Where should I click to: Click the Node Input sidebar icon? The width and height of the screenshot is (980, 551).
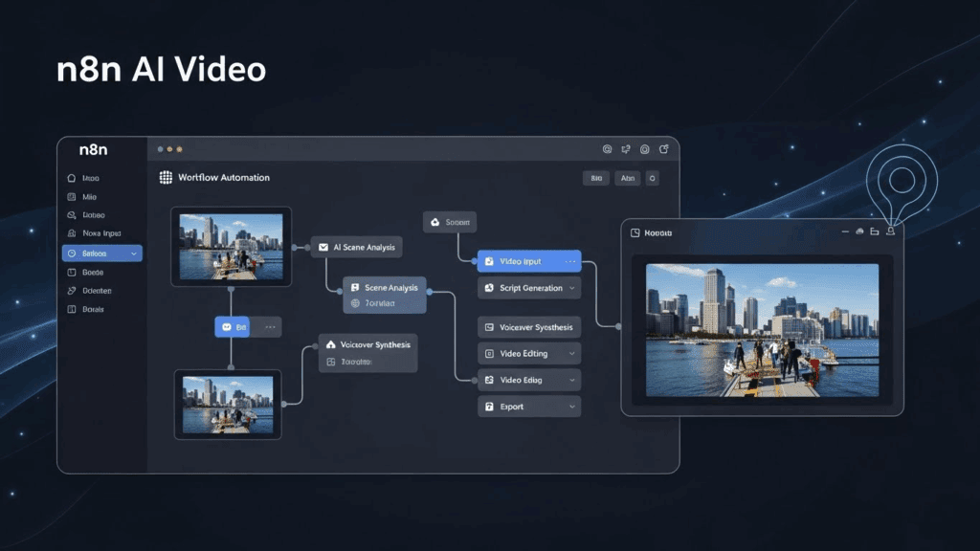pos(71,234)
